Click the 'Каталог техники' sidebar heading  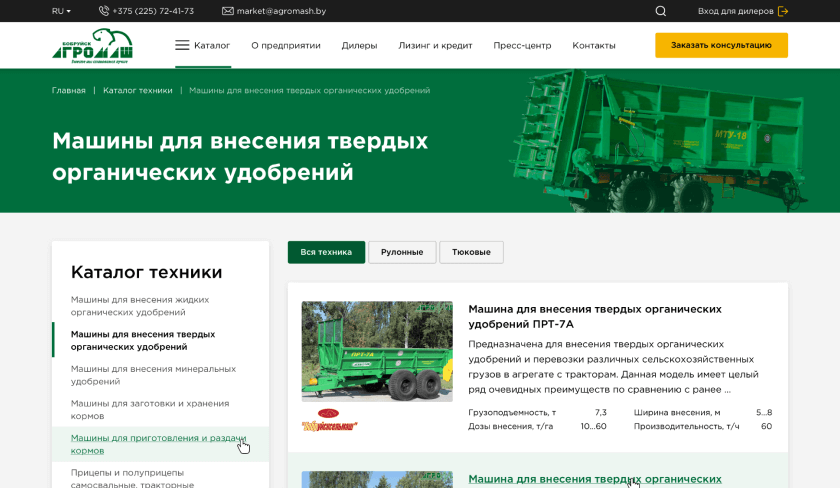(146, 272)
